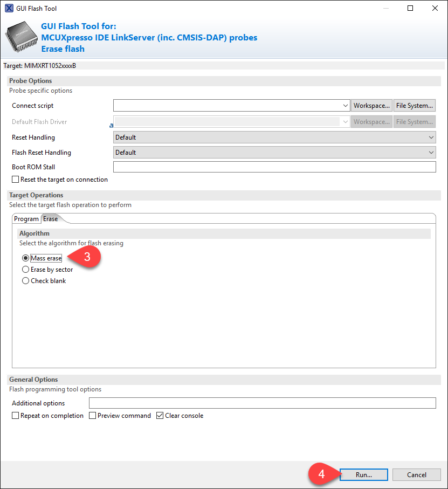Click the 'Erase flash' header text
The width and height of the screenshot is (448, 489).
(x=63, y=49)
